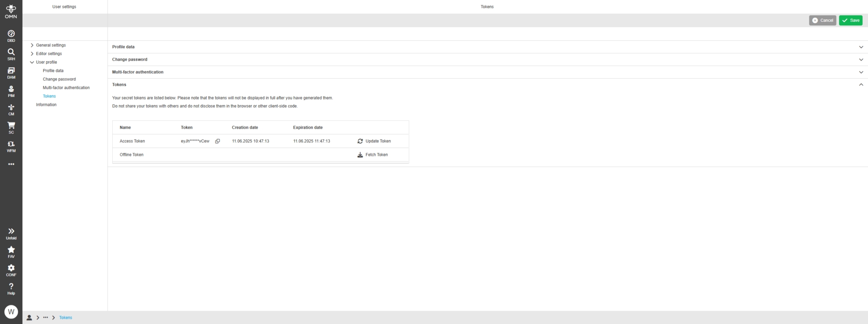
Task: Click the User settings panel title
Action: pyautogui.click(x=64, y=7)
